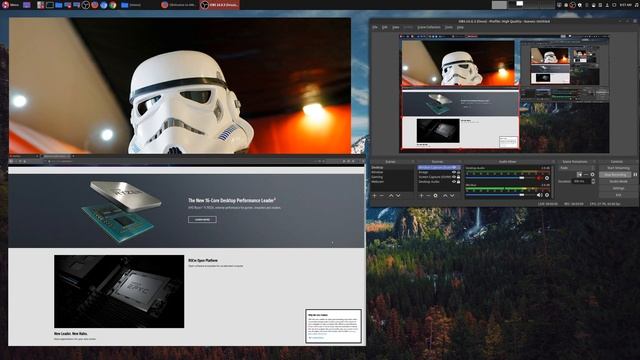640x360 pixels.
Task: Click Start Streaming button
Action: point(618,168)
